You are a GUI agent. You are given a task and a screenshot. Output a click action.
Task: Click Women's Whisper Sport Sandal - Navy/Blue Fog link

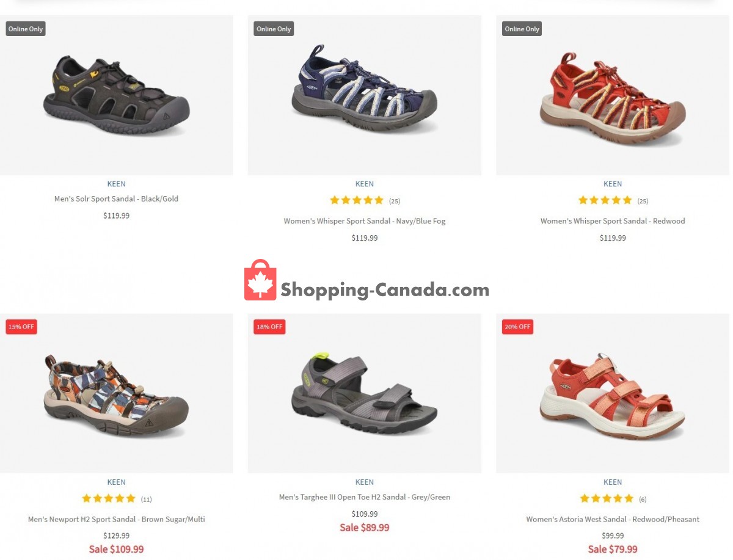[x=365, y=221]
